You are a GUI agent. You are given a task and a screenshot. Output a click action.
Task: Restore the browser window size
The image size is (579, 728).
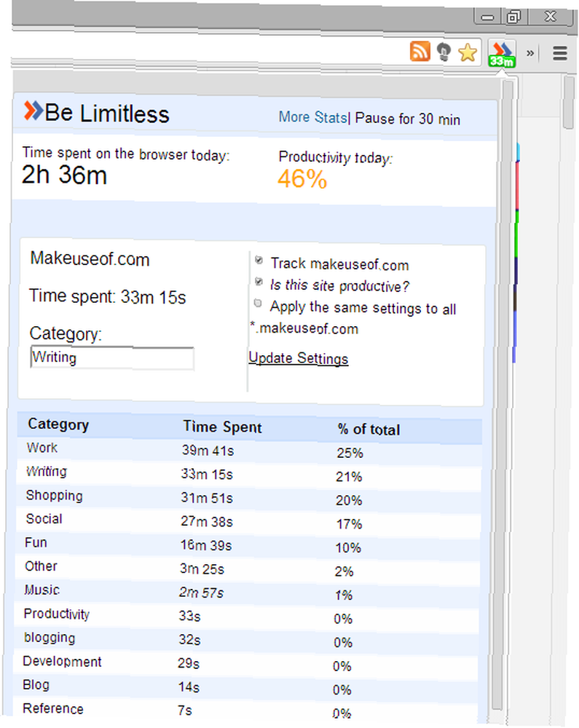[x=513, y=17]
